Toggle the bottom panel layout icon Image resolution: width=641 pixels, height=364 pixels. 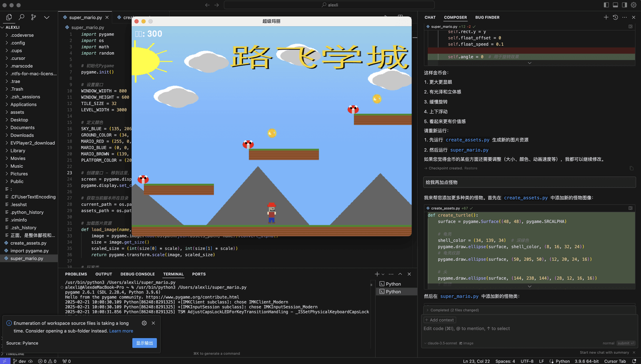point(615,5)
